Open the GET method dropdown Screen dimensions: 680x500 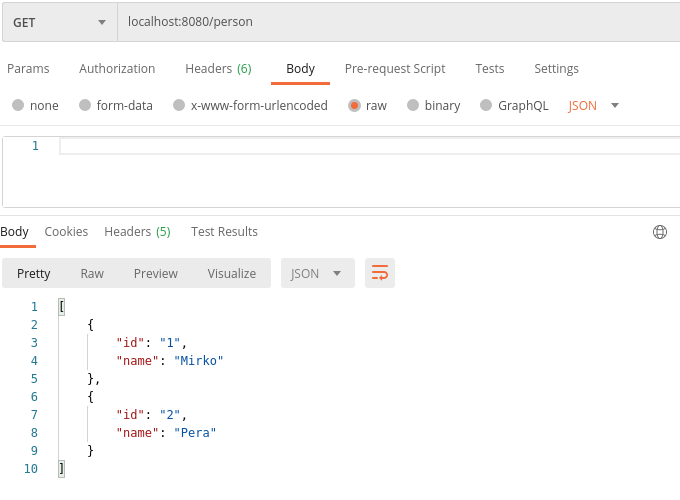[60, 22]
